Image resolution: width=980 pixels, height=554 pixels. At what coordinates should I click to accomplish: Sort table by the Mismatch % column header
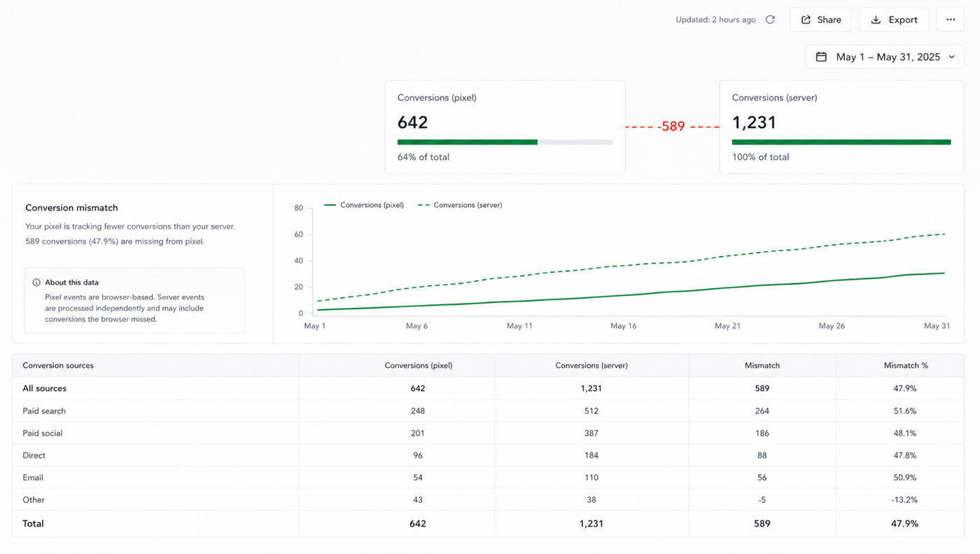tap(906, 365)
